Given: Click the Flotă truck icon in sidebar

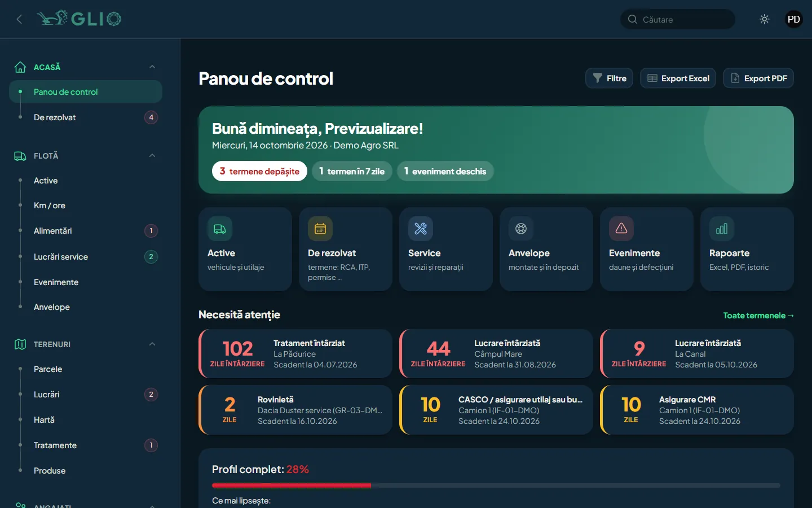Looking at the screenshot, I should [20, 156].
